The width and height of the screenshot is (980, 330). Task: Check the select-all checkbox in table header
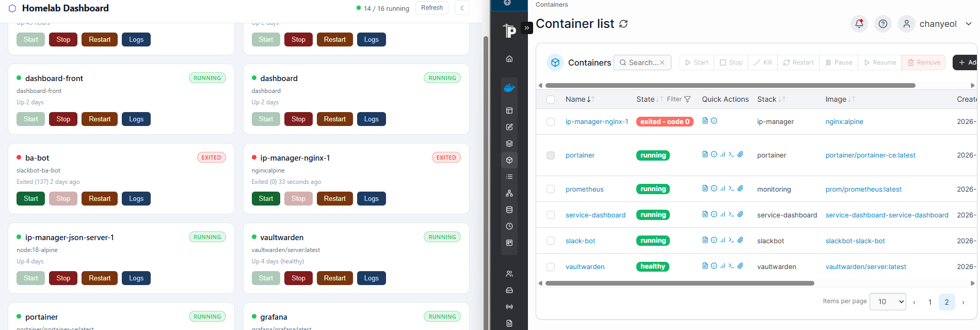point(551,100)
